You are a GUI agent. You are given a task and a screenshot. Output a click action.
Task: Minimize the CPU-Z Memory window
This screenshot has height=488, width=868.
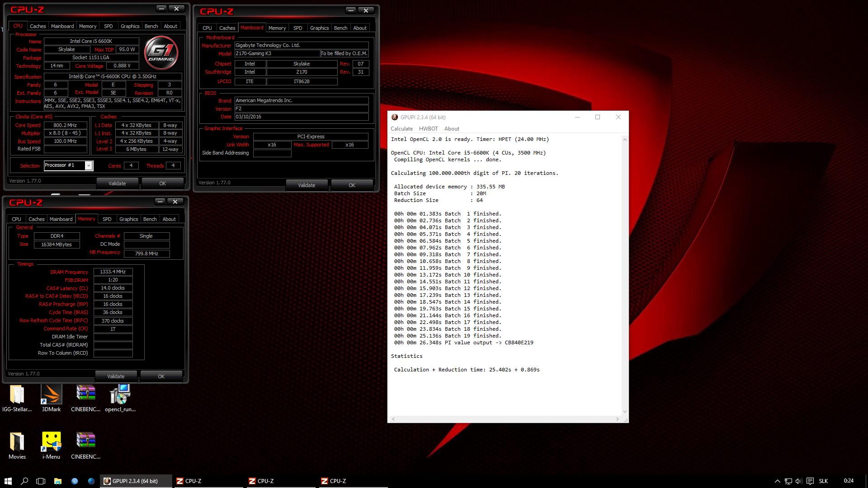(x=160, y=202)
